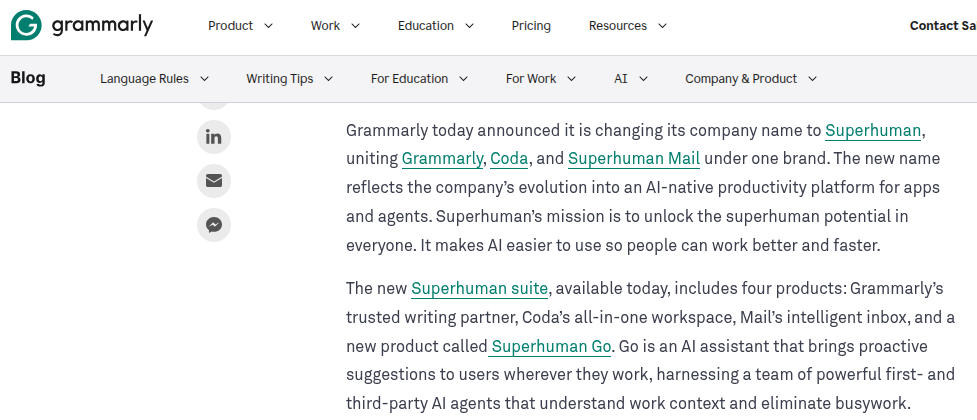977x420 pixels.
Task: Share the article on LinkedIn
Action: tap(214, 137)
